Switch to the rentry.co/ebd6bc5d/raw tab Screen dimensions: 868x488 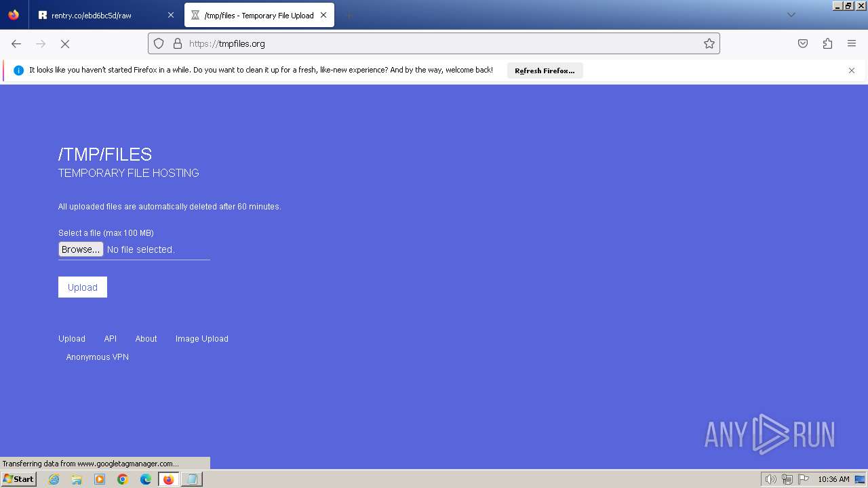[x=105, y=15]
